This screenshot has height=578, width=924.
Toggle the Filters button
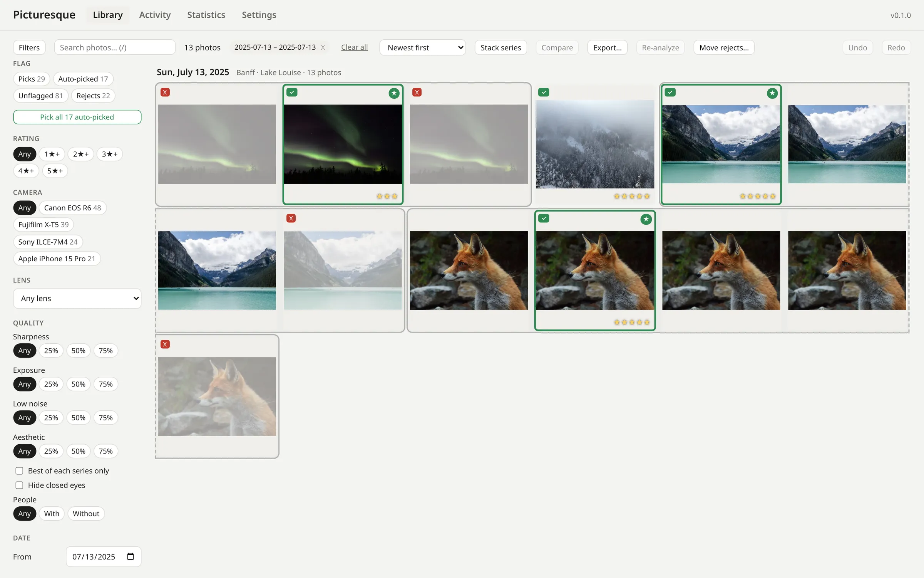click(29, 47)
